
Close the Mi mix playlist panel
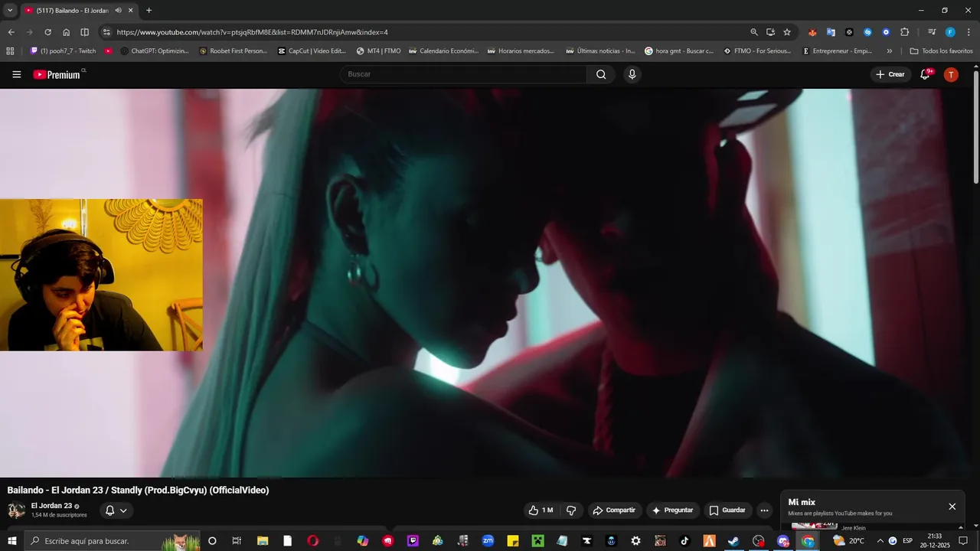pos(952,507)
